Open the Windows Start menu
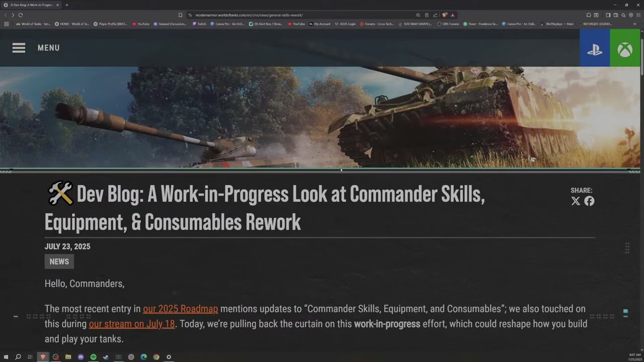 pos(6,357)
